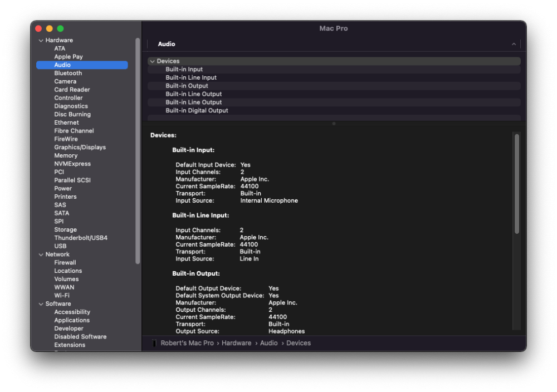Click the sidebar vertical scrollbar
Viewport: 557px width, 392px height.
(138, 151)
